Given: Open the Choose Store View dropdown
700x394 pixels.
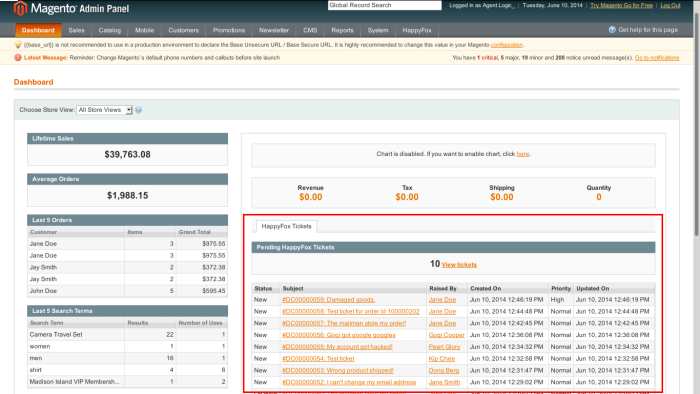Looking at the screenshot, I should (x=104, y=110).
